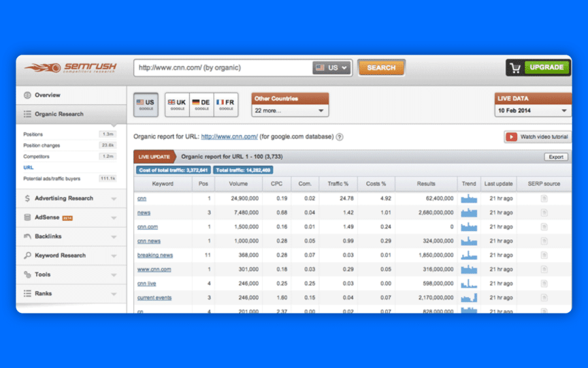Click the help question mark icon
The width and height of the screenshot is (588, 368).
pos(340,137)
